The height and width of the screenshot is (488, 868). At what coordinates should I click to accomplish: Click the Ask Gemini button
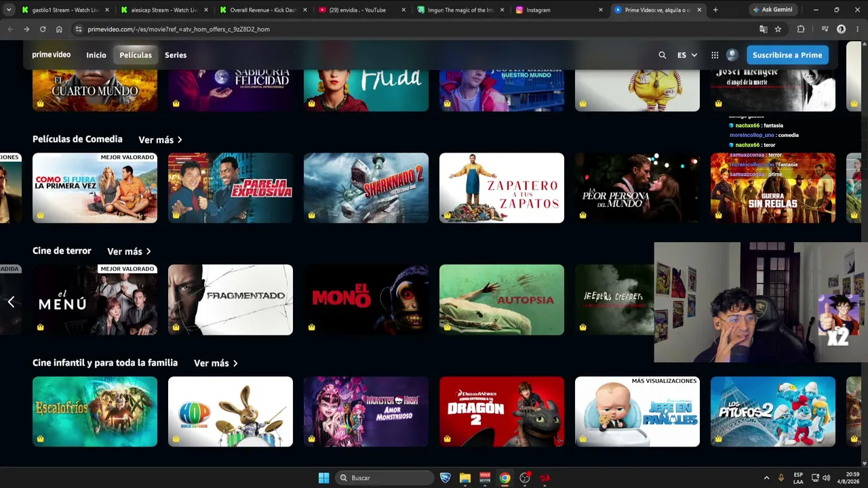[772, 10]
